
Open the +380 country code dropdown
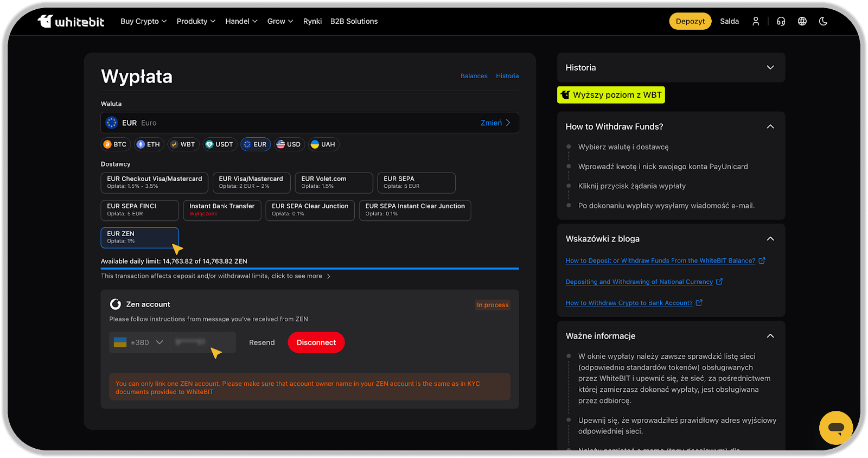pyautogui.click(x=139, y=342)
